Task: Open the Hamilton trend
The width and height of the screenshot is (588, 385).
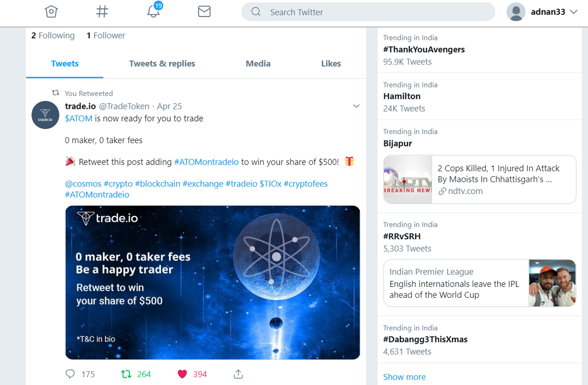Action: (402, 96)
